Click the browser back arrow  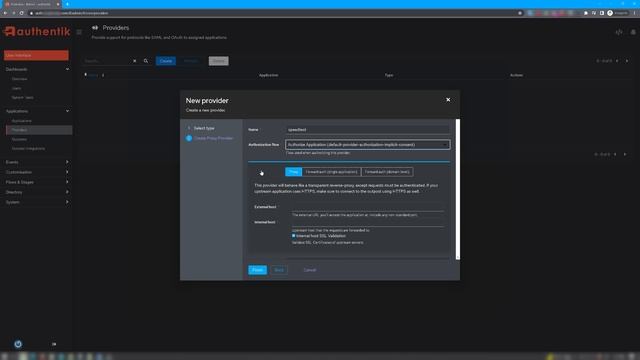pyautogui.click(x=5, y=13)
